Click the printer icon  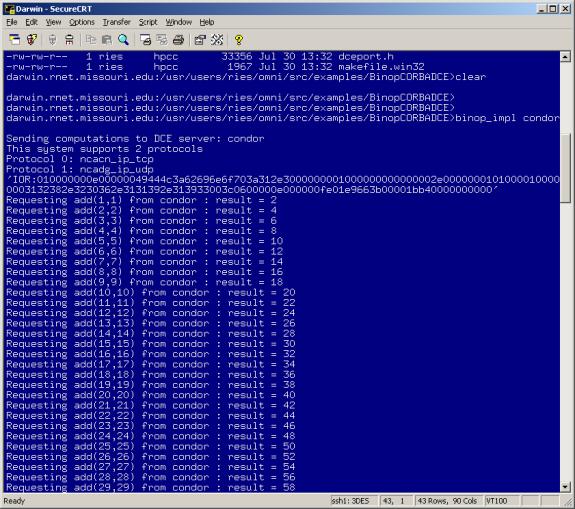179,39
